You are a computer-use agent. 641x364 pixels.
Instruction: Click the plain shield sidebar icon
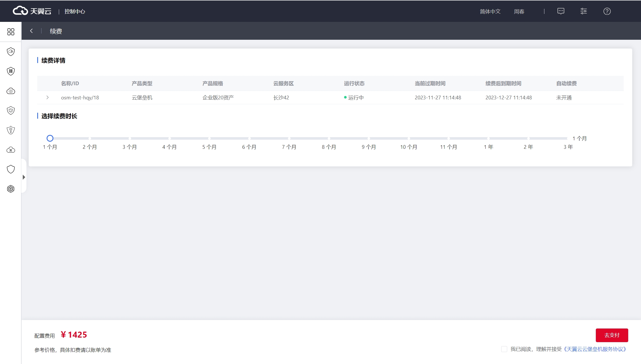[x=11, y=169]
